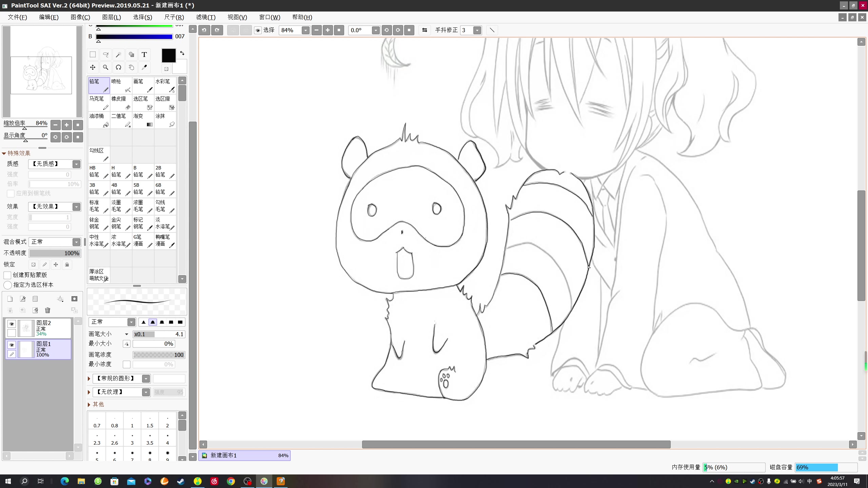868x488 pixels.
Task: Choose the 橡皮擦 eraser tool
Action: (121, 103)
